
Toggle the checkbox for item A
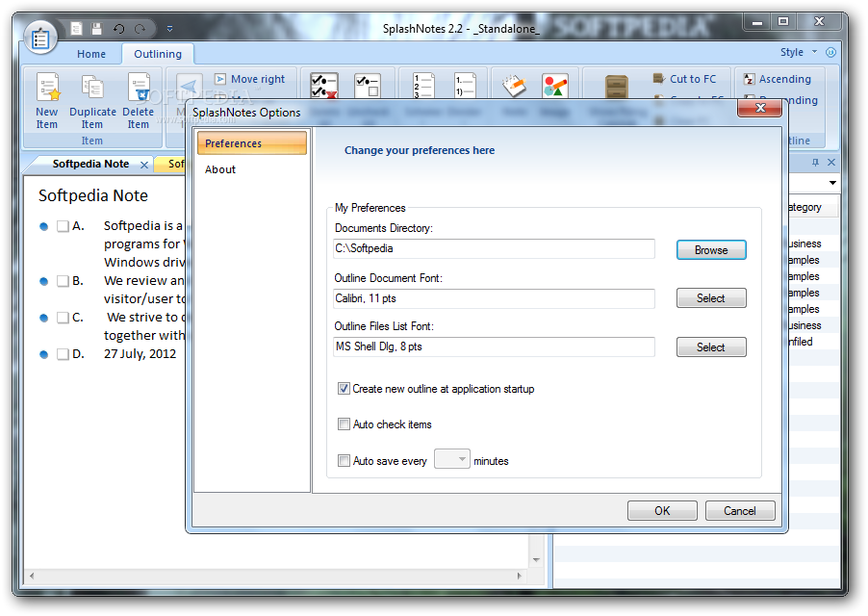pyautogui.click(x=63, y=226)
